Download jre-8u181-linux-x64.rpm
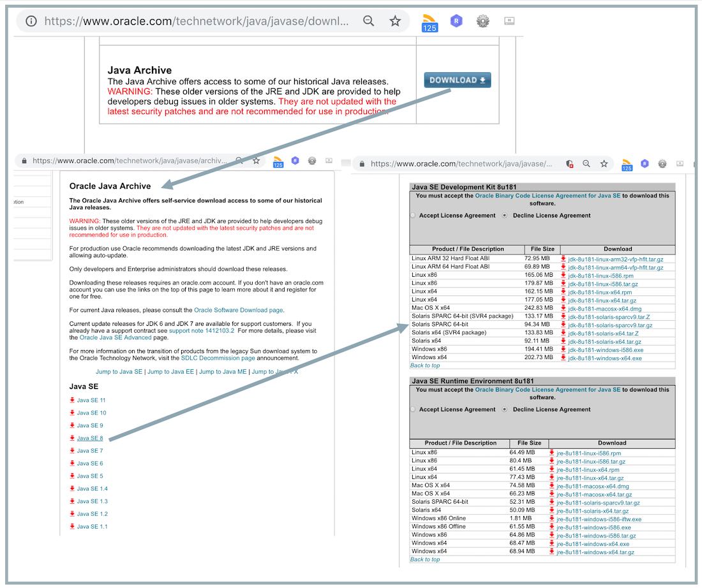This screenshot has width=702, height=588. 588,470
